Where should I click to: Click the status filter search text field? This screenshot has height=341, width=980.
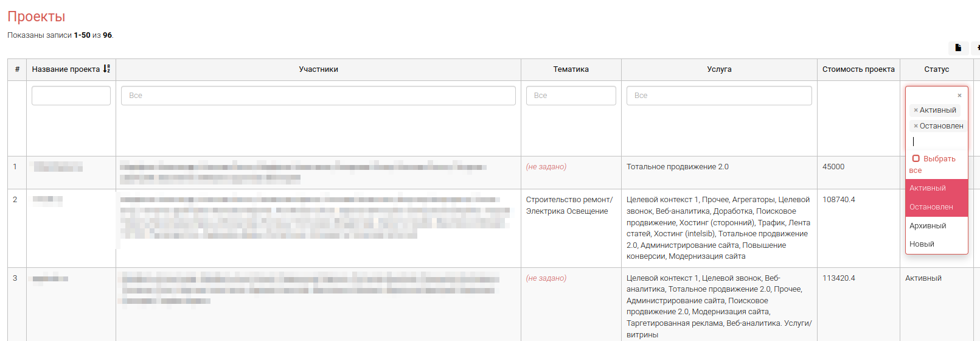[937, 141]
